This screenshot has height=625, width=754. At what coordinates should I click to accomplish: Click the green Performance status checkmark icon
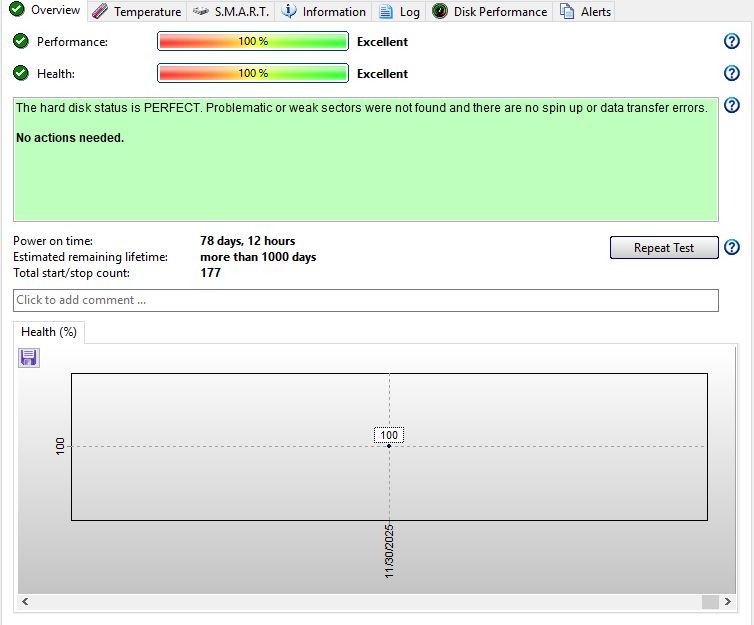pyautogui.click(x=21, y=41)
